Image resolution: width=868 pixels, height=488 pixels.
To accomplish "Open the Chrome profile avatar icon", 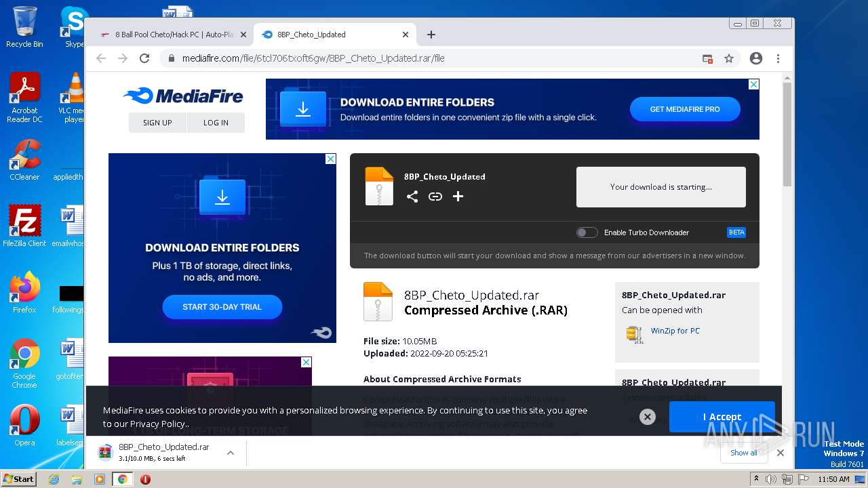I will 756,58.
